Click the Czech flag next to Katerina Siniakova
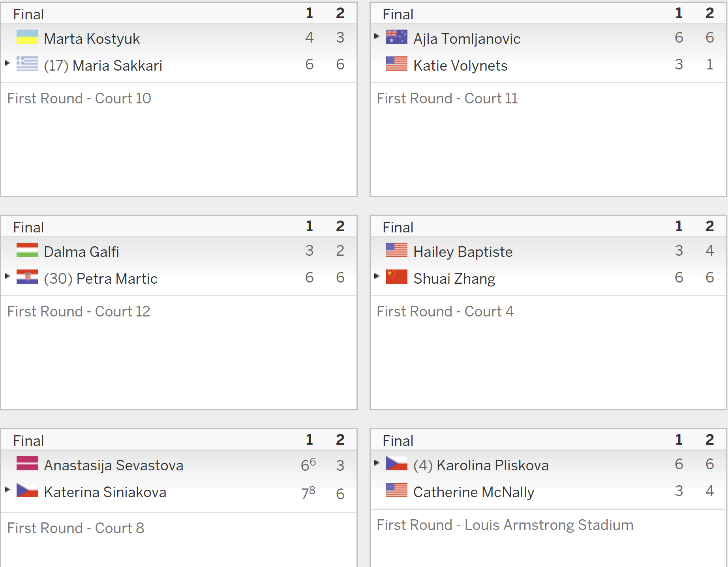 pyautogui.click(x=27, y=490)
